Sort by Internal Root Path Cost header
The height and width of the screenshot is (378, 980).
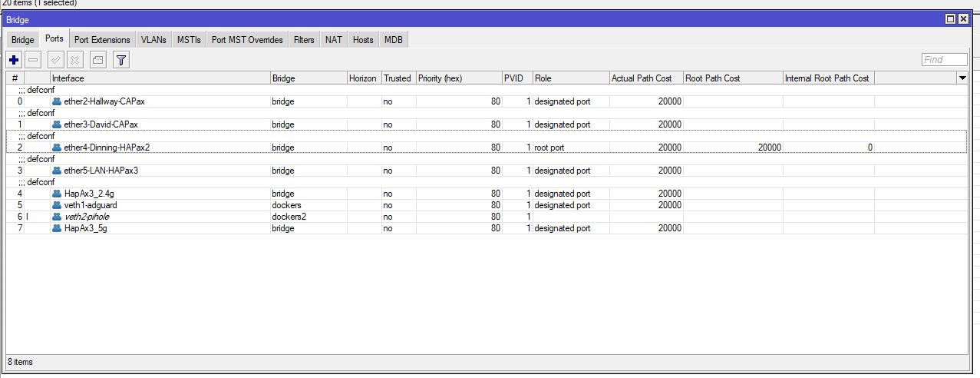[829, 78]
